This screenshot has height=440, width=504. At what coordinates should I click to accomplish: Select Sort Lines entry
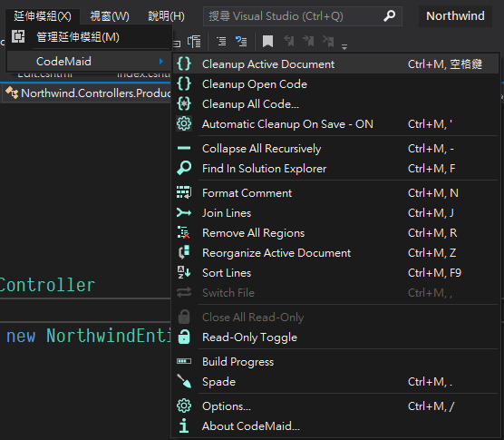coord(335,272)
